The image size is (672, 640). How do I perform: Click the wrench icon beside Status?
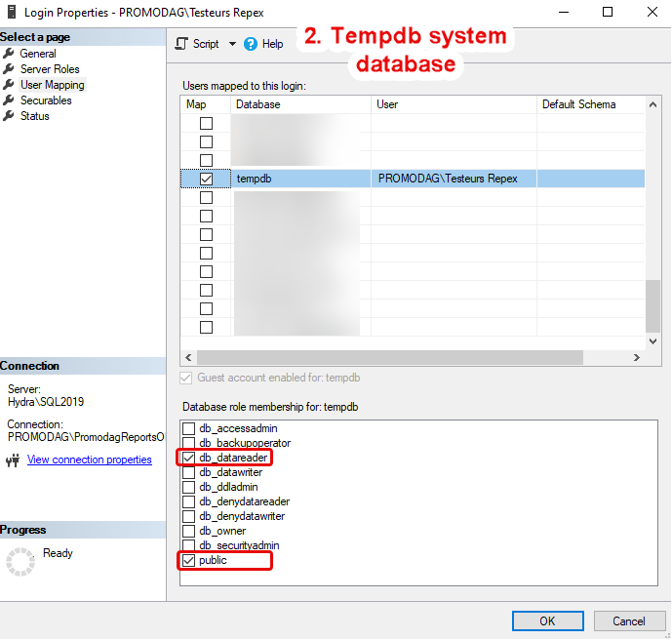(x=9, y=116)
